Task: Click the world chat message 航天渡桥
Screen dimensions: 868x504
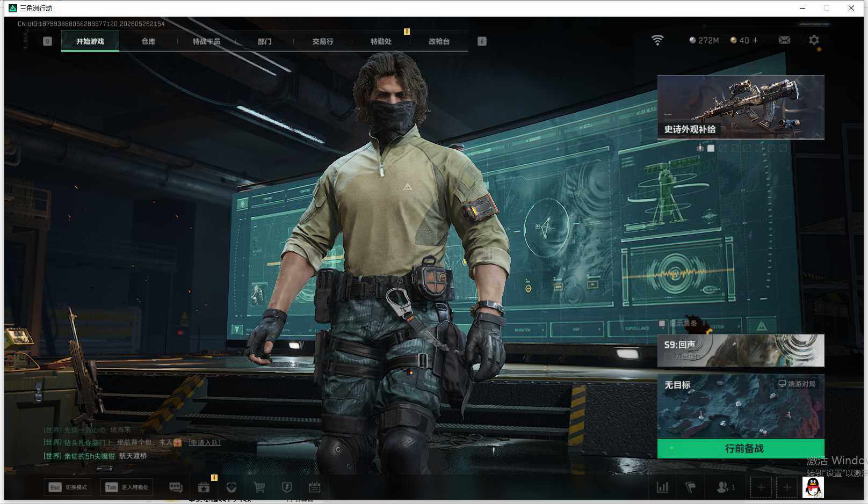Action: point(133,456)
